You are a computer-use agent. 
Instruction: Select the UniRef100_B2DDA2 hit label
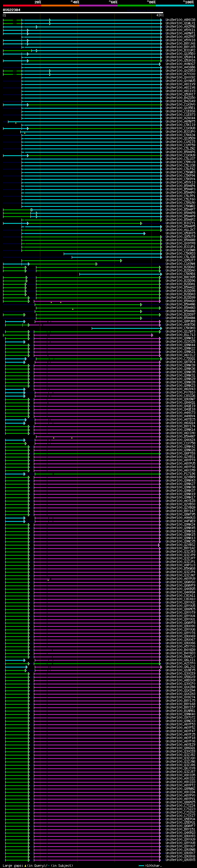[x=180, y=267]
